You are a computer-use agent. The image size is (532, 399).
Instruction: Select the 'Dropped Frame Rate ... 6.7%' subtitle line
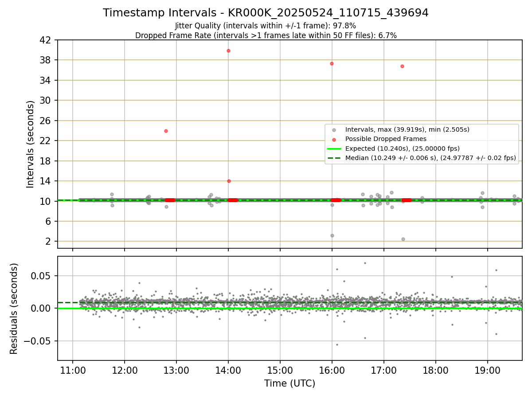pyautogui.click(x=266, y=35)
